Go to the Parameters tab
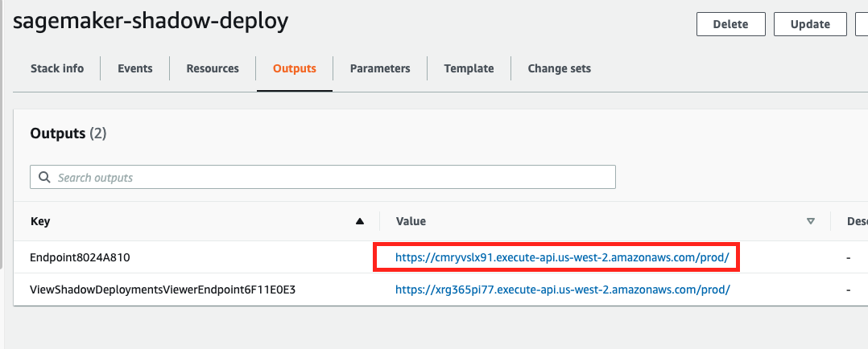The height and width of the screenshot is (349, 868). point(380,68)
